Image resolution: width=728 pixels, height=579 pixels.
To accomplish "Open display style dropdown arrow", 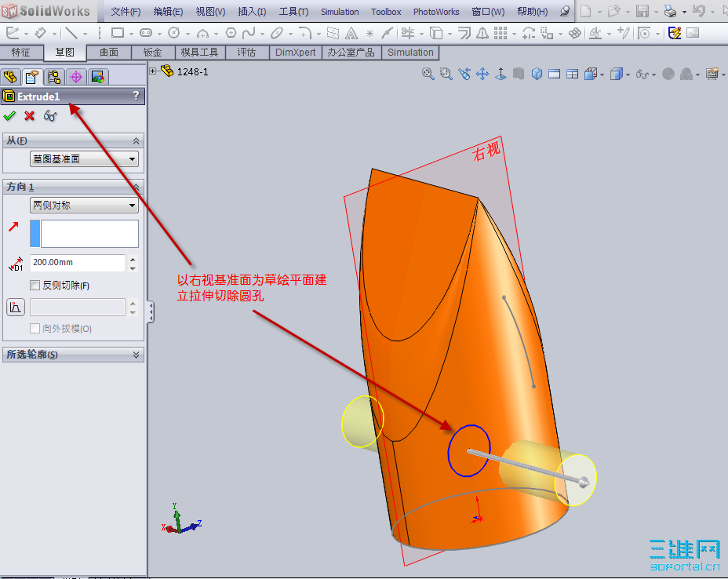I will [628, 75].
